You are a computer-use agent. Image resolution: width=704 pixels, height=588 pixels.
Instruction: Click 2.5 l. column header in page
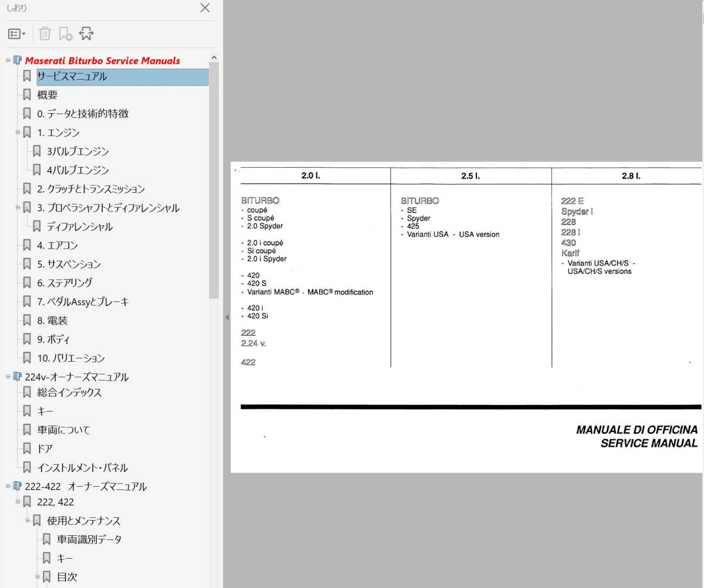click(x=470, y=176)
